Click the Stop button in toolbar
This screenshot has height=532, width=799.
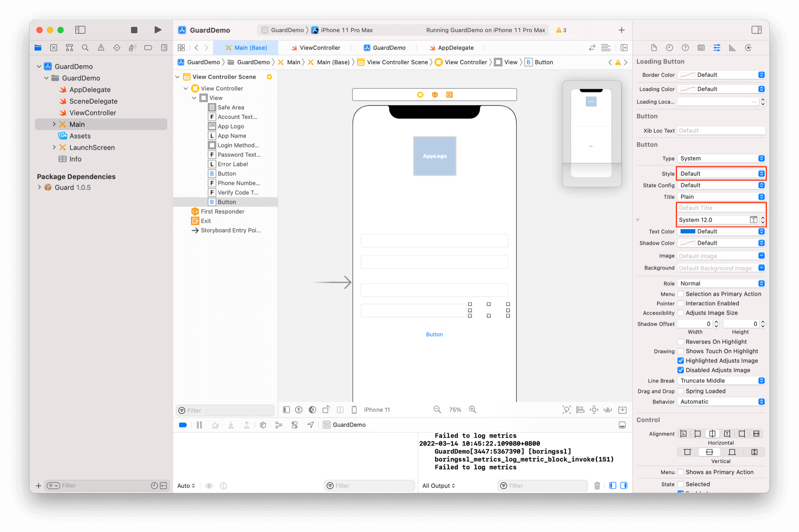[x=134, y=30]
